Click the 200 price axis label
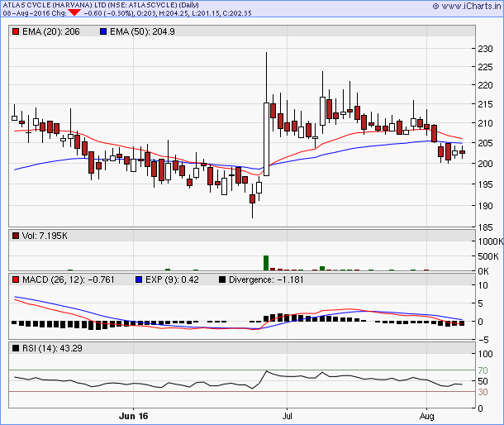 [x=485, y=164]
